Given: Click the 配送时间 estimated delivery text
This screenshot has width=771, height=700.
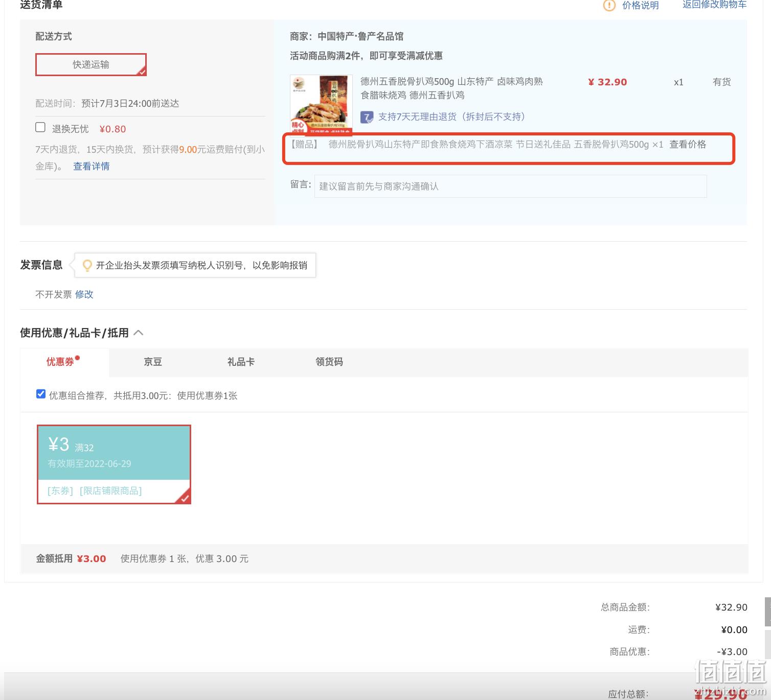Looking at the screenshot, I should [x=107, y=104].
